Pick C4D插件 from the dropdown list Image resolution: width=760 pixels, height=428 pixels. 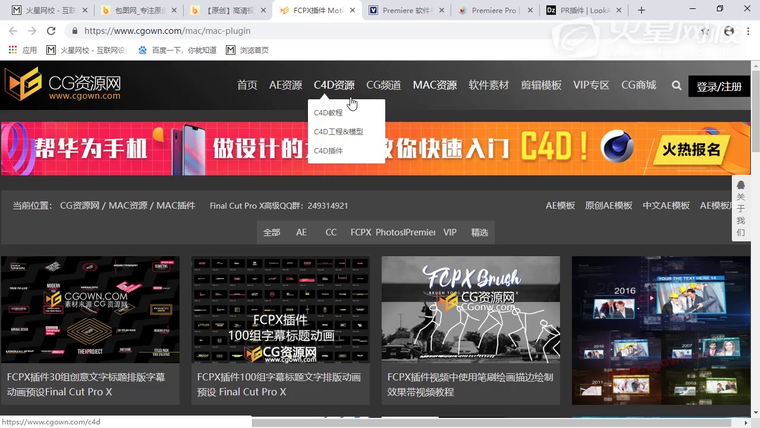[328, 151]
